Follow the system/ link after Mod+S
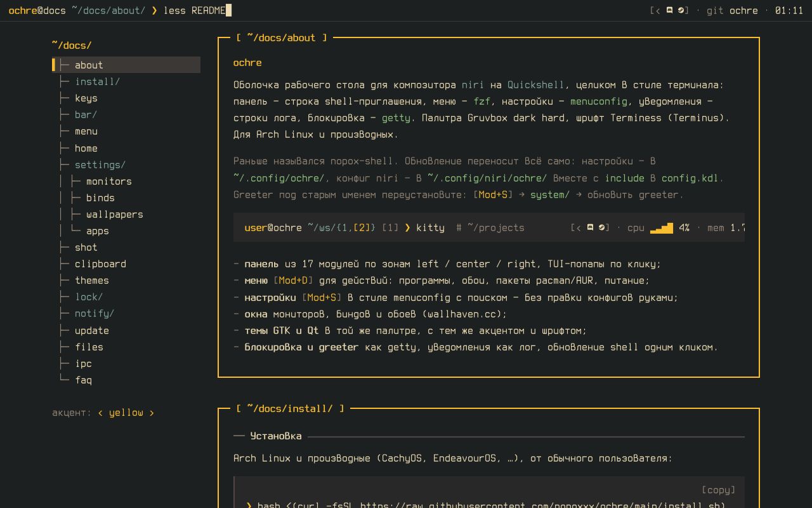The height and width of the screenshot is (508, 812). 550,194
